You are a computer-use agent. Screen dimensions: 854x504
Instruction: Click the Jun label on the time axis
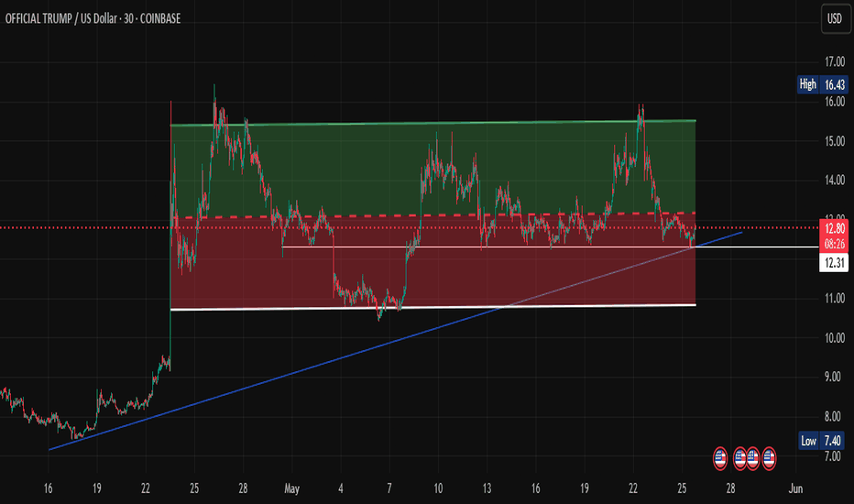tap(795, 488)
